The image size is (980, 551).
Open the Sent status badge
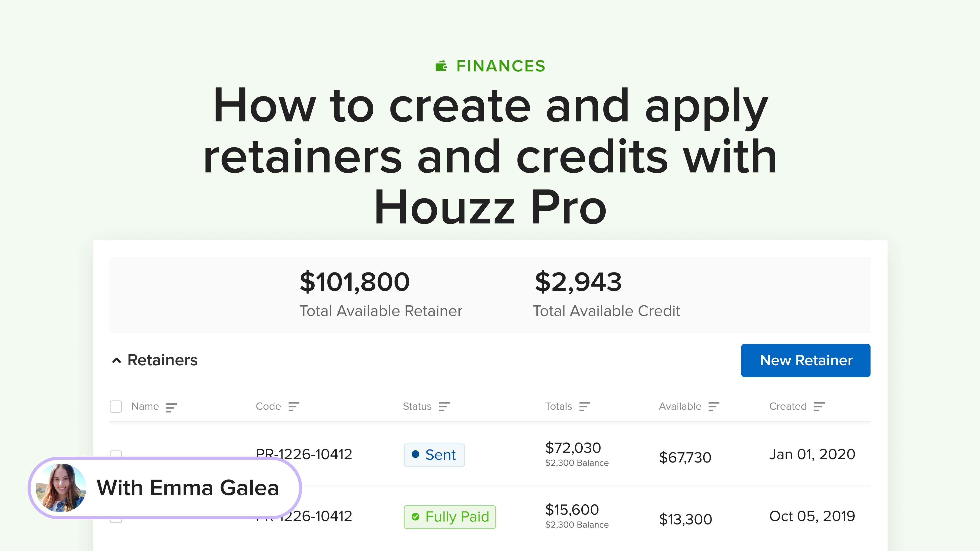[434, 455]
